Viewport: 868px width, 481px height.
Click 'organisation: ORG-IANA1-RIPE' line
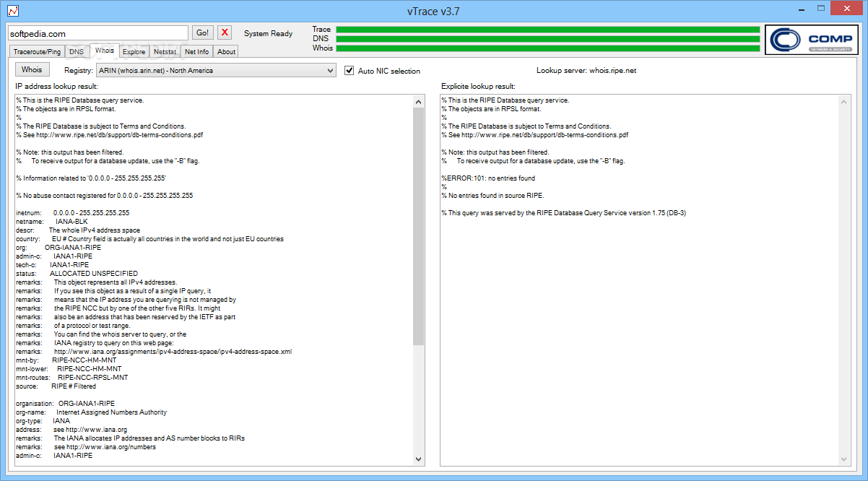point(65,403)
